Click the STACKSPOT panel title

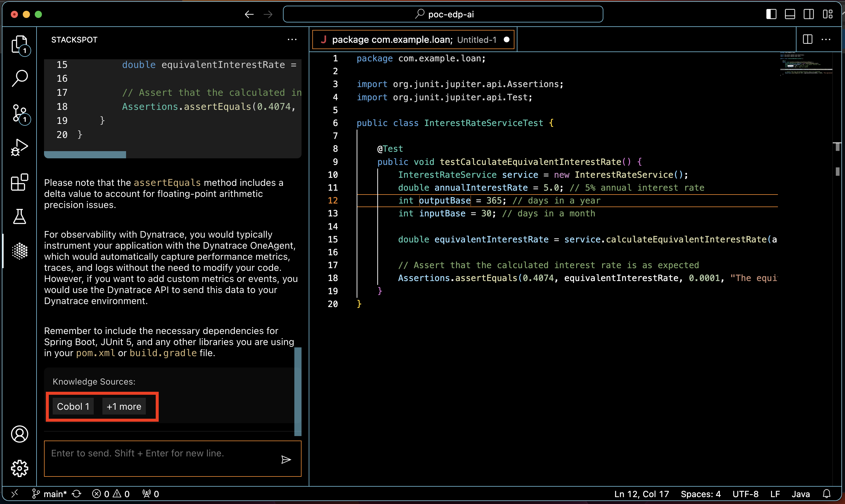pyautogui.click(x=74, y=40)
